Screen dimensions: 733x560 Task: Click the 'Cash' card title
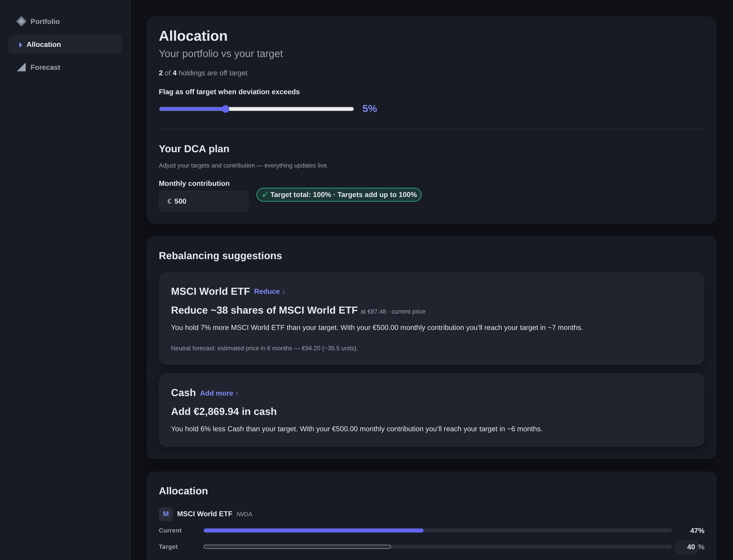tap(183, 393)
